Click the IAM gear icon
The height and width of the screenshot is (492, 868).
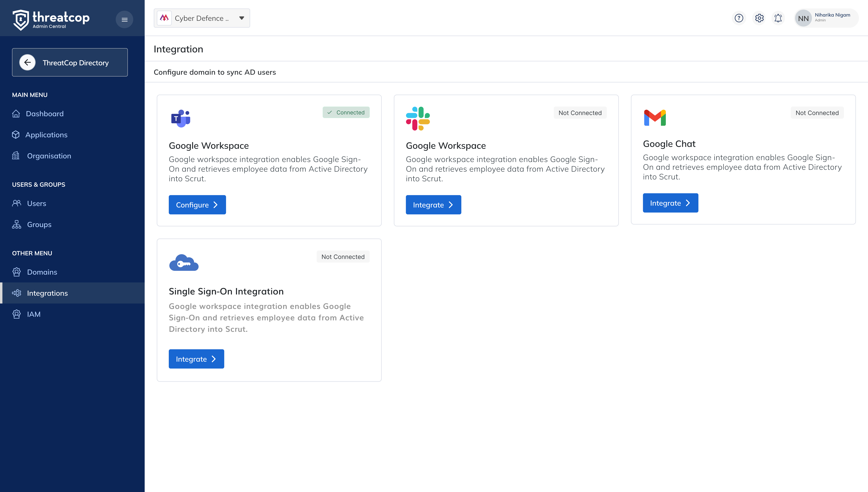(17, 314)
